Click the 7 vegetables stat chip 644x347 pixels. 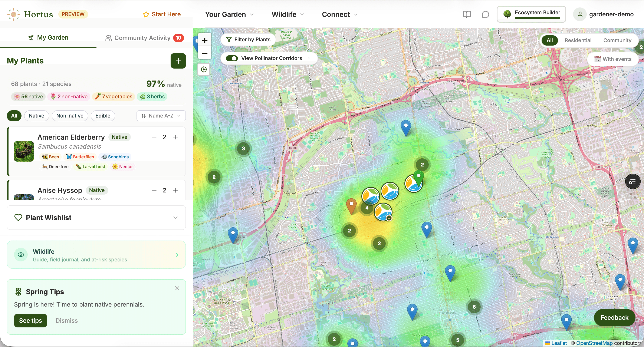[114, 96]
